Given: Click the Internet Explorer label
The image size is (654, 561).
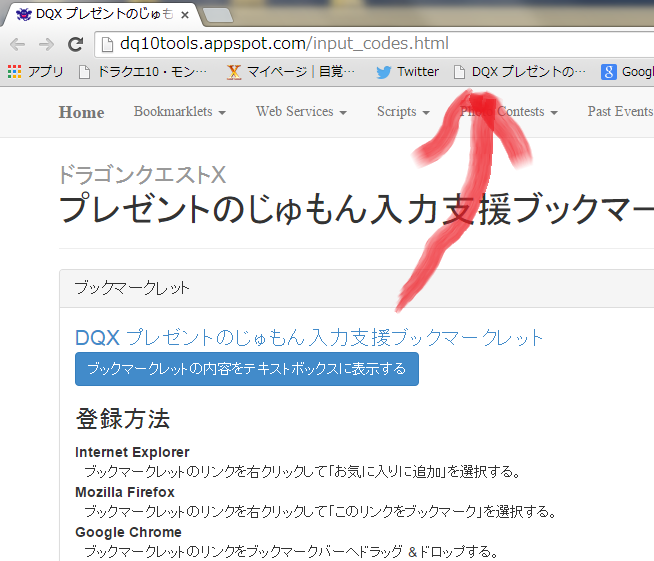Looking at the screenshot, I should pos(132,452).
